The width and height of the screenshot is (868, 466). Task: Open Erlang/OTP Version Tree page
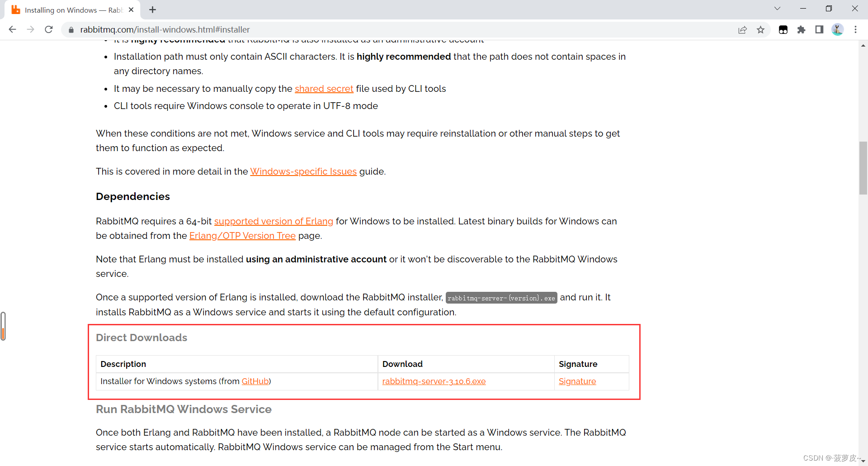click(x=242, y=236)
